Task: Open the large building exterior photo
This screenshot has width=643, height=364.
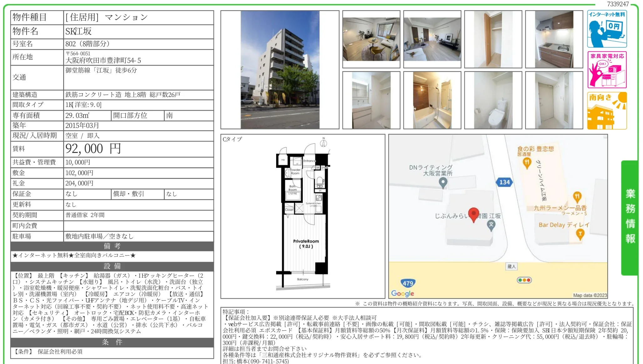Action: point(280,70)
